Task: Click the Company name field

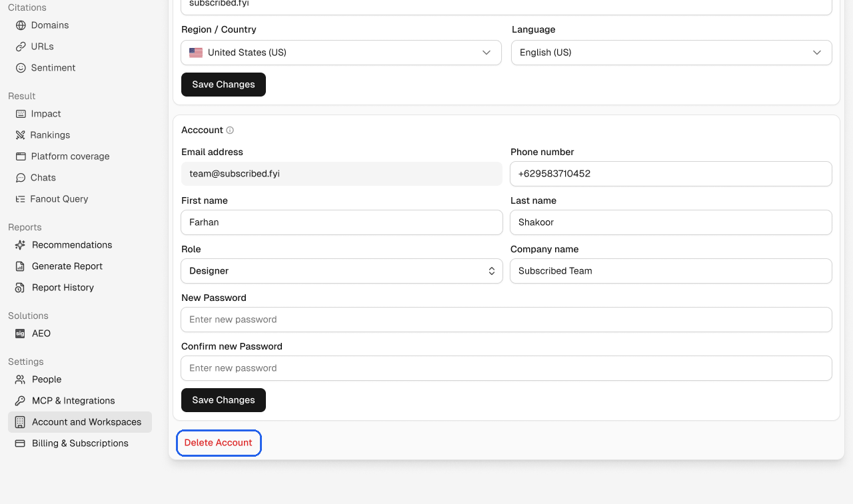Action: click(x=671, y=271)
